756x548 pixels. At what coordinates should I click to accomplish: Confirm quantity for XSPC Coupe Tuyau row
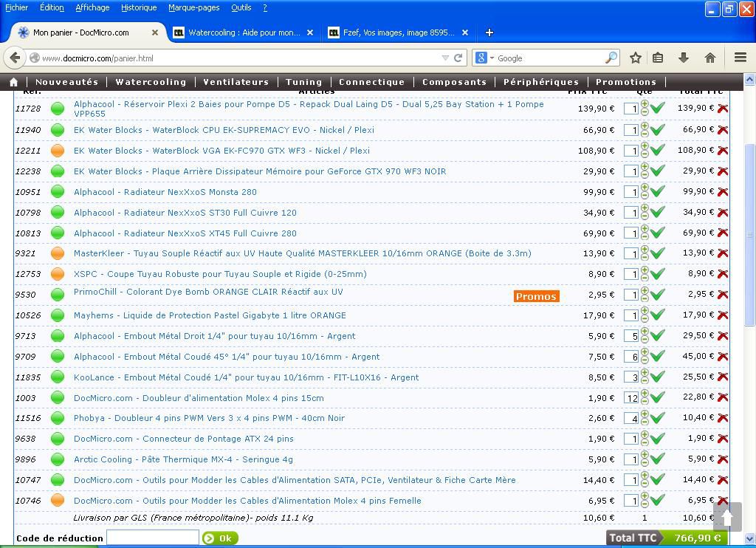click(658, 273)
